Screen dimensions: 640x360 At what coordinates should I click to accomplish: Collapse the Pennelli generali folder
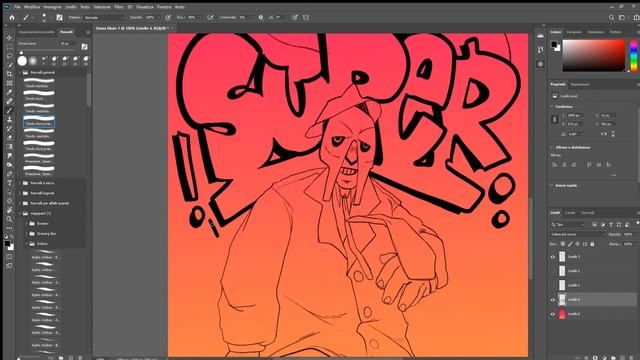coord(21,72)
